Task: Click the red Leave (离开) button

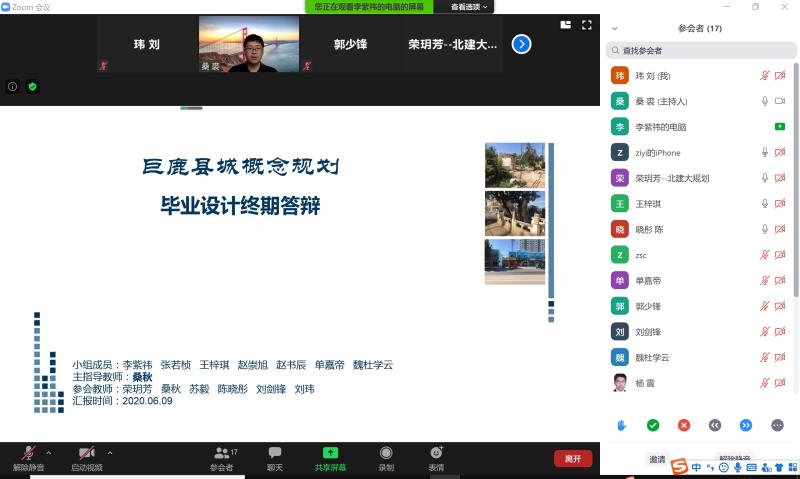Action: pyautogui.click(x=573, y=458)
